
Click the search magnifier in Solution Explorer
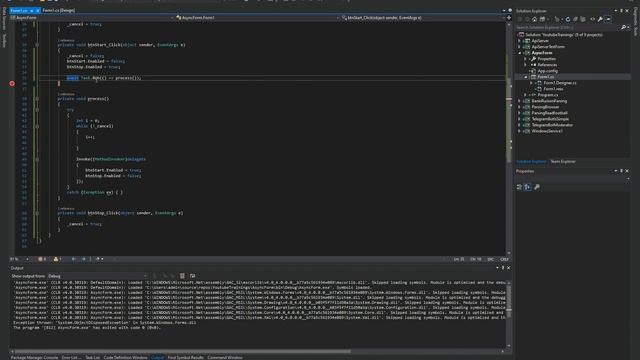click(623, 27)
